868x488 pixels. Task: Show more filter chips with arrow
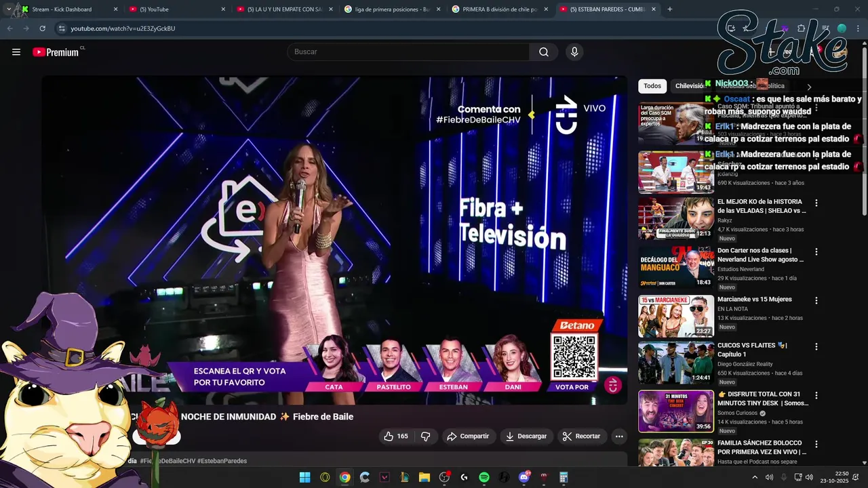[x=809, y=87]
